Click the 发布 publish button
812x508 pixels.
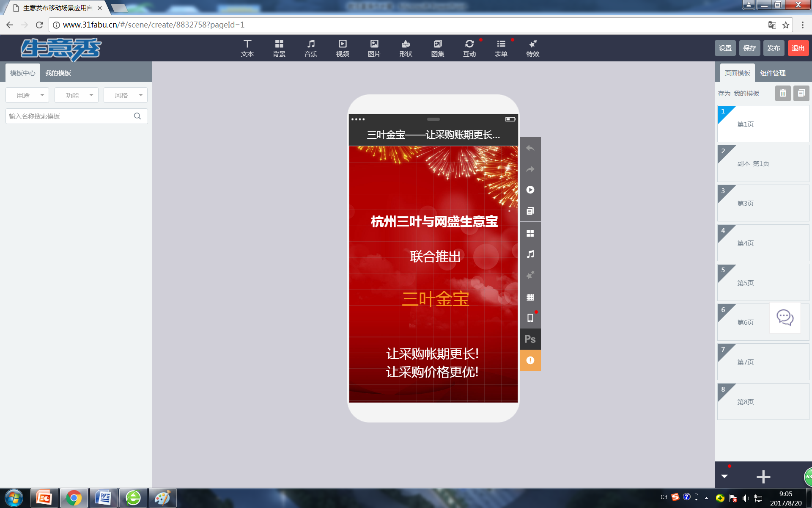[774, 48]
